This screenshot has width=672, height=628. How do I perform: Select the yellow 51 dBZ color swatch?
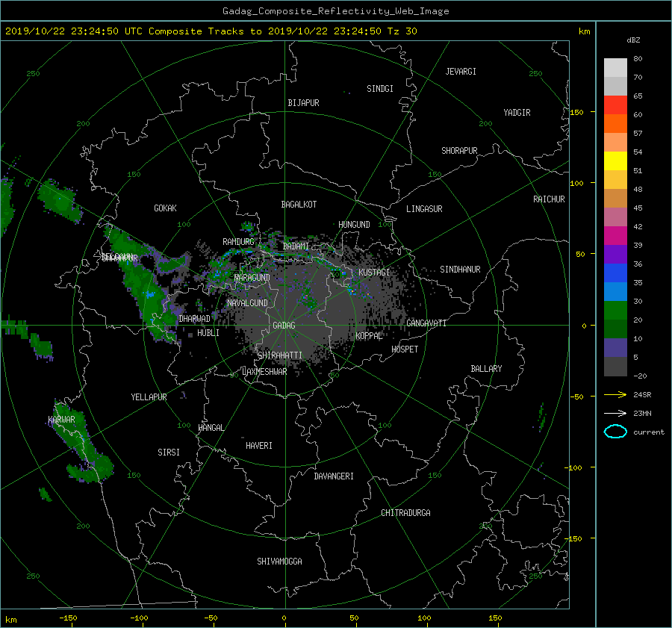click(615, 161)
